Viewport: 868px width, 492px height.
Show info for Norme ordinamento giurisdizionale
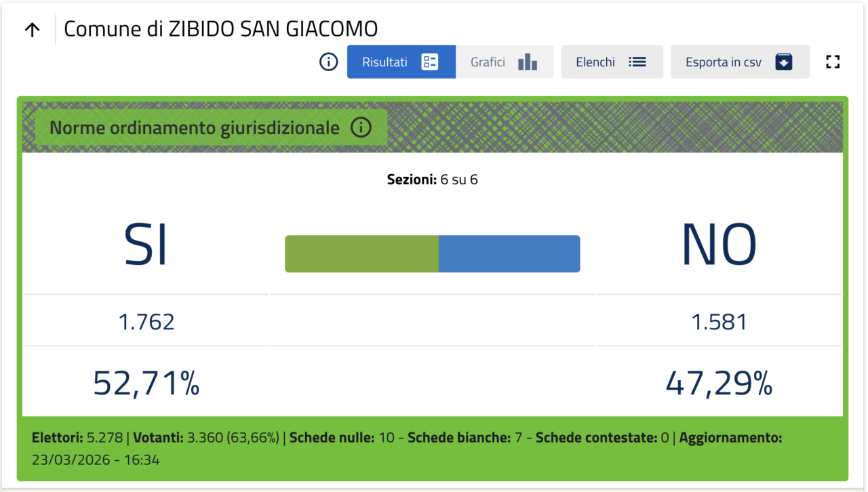[361, 127]
